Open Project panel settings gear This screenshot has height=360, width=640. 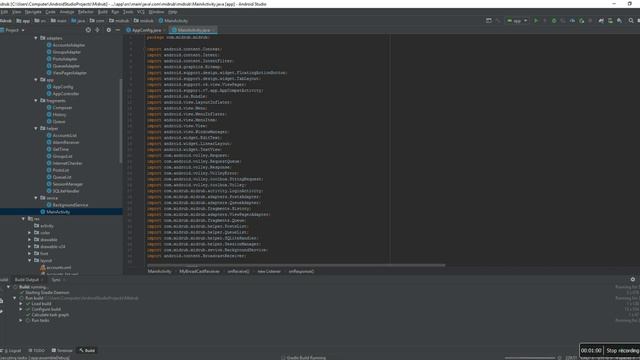[109, 30]
